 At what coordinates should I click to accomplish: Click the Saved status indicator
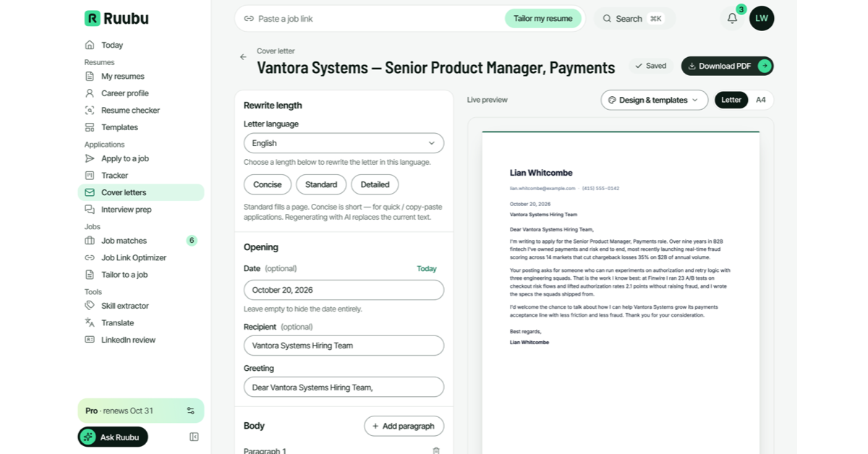point(651,66)
